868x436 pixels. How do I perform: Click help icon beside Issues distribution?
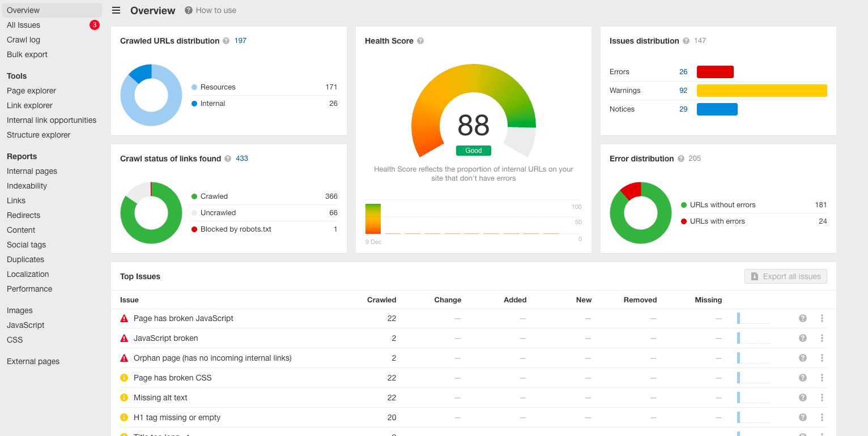tap(686, 41)
